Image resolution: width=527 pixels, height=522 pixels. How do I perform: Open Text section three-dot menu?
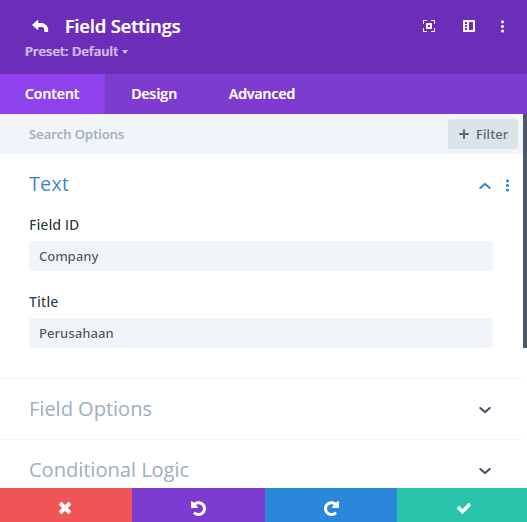click(508, 186)
